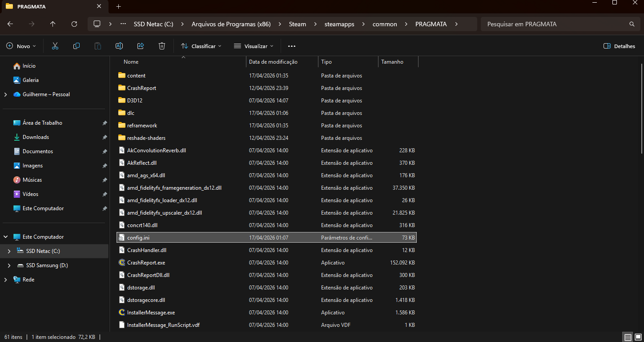
Task: Open the Steam folder from the breadcrumb
Action: (x=297, y=24)
